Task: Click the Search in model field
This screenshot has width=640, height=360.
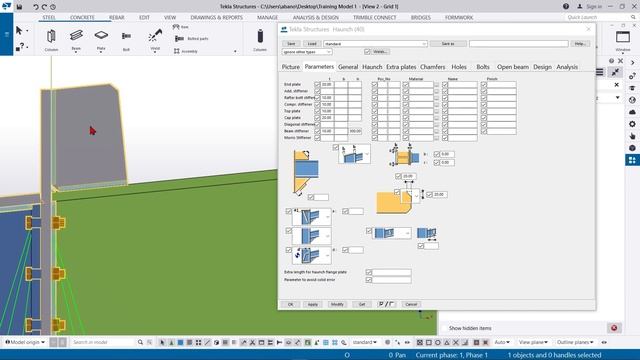Action: point(103,342)
